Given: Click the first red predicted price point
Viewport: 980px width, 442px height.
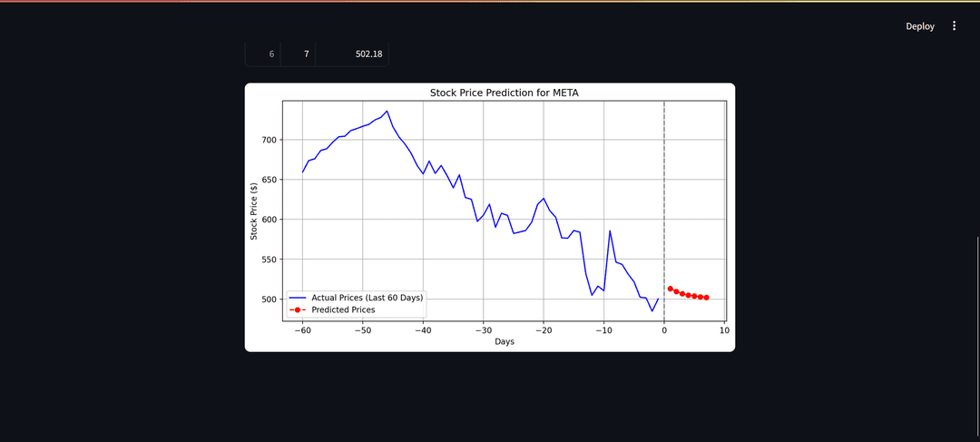Looking at the screenshot, I should pos(671,289).
